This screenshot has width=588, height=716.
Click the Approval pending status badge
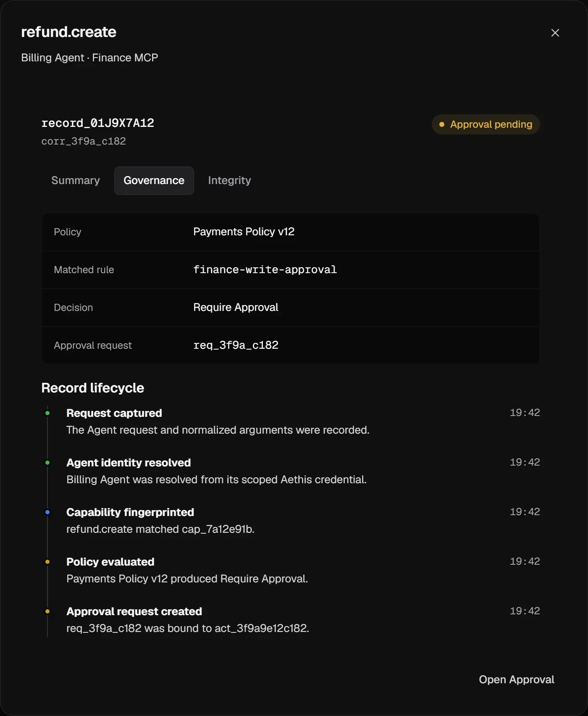pyautogui.click(x=486, y=124)
